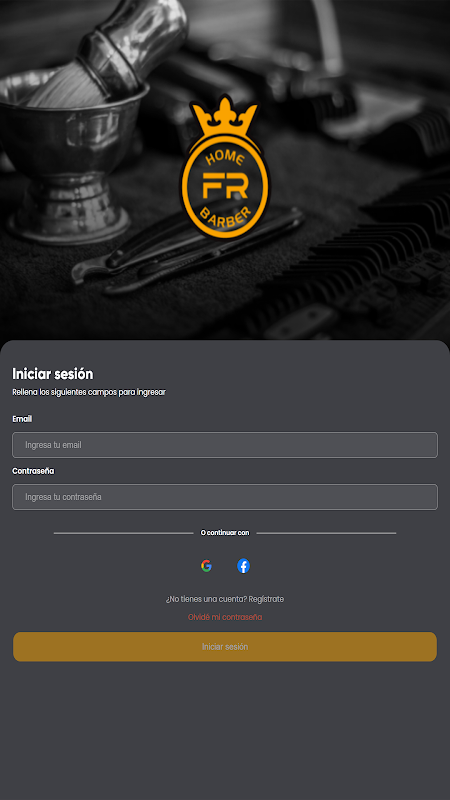Image resolution: width=450 pixels, height=800 pixels.
Task: Focus the 'Ingresa tu contraseña' password field
Action: [225, 497]
